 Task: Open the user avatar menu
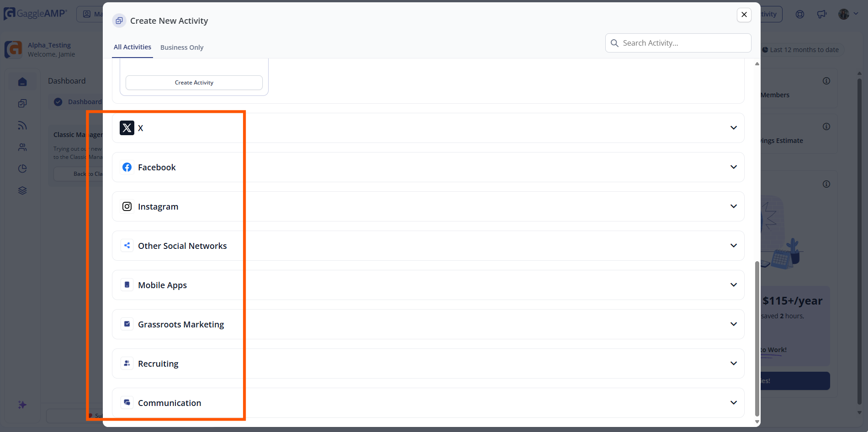848,14
